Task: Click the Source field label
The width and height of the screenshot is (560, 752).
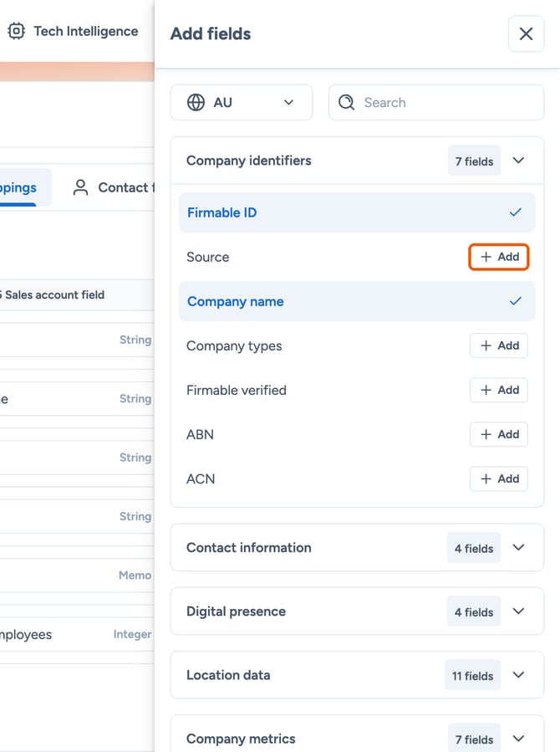Action: pos(208,257)
